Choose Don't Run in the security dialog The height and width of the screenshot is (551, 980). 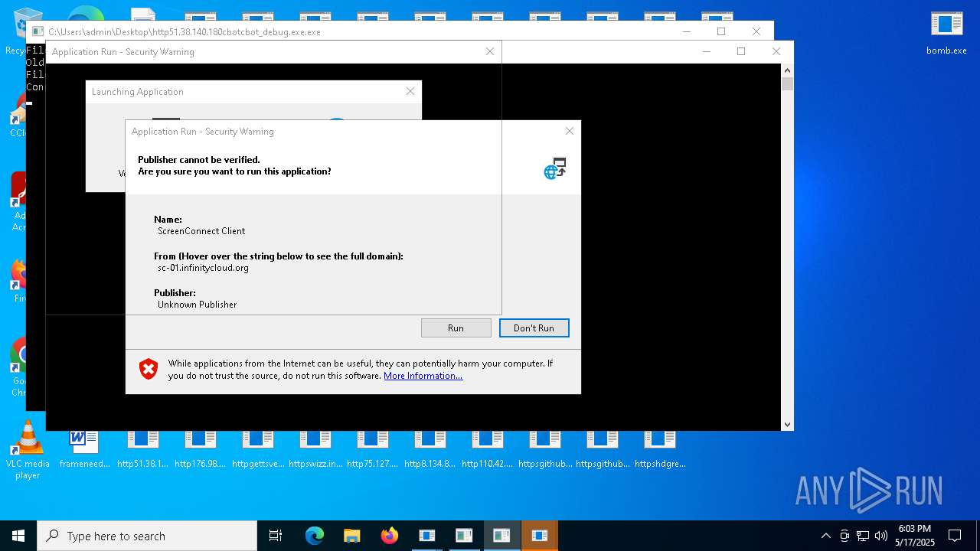coord(534,328)
